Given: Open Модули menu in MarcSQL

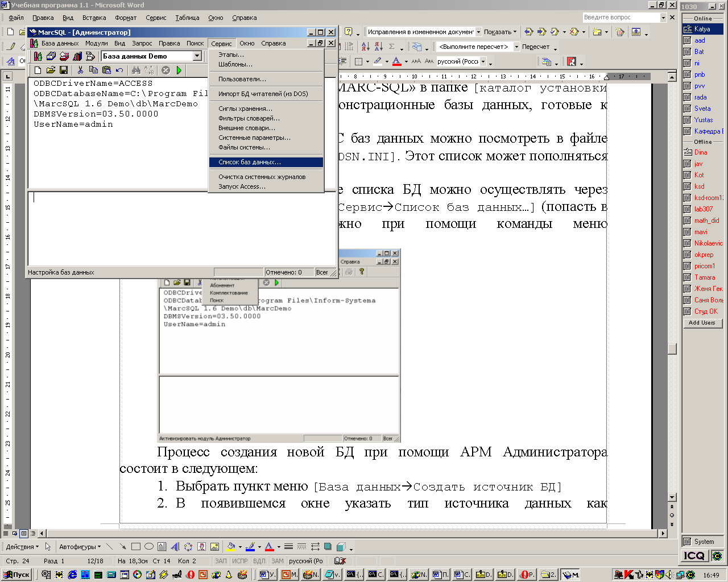Looking at the screenshot, I should [x=96, y=43].
